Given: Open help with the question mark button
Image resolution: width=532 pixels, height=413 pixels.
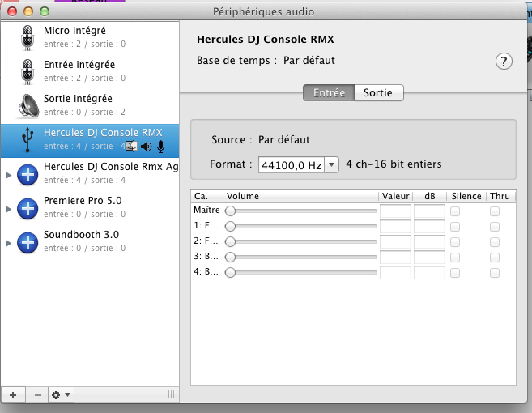Looking at the screenshot, I should coord(504,62).
